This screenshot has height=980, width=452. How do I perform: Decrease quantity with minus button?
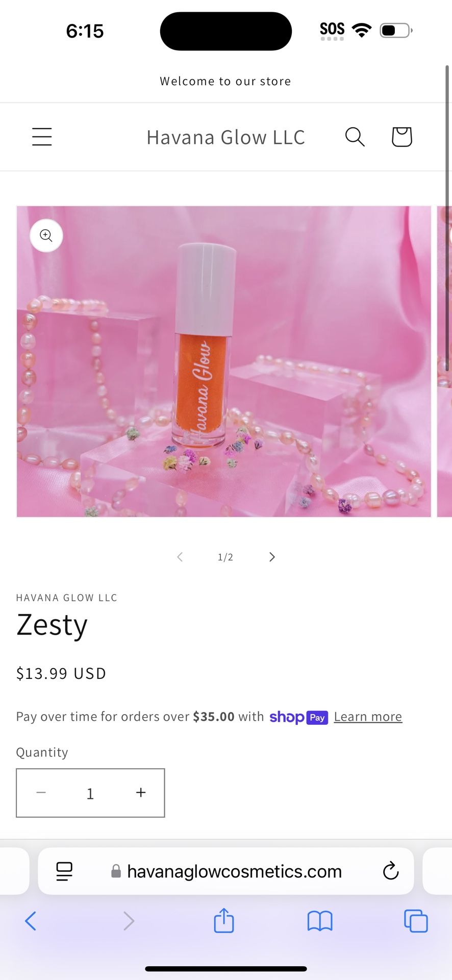click(41, 792)
